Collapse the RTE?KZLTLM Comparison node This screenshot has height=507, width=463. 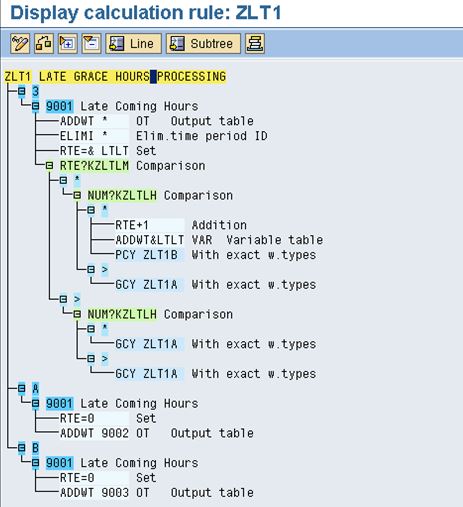(49, 165)
